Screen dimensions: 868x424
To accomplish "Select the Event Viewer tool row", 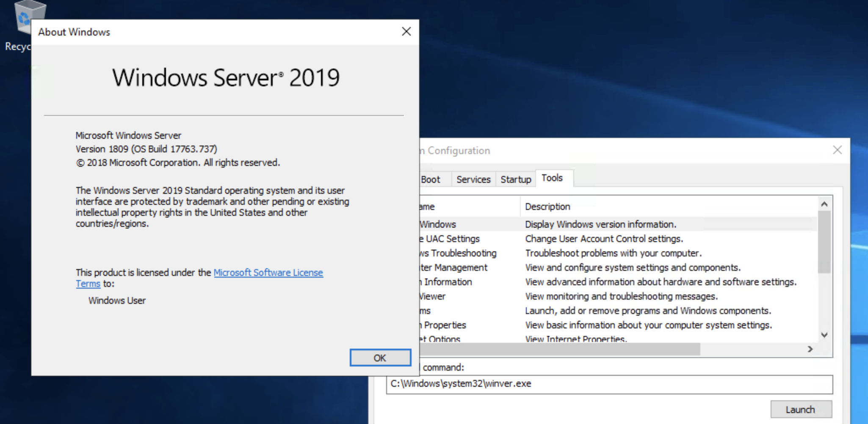I will click(433, 296).
